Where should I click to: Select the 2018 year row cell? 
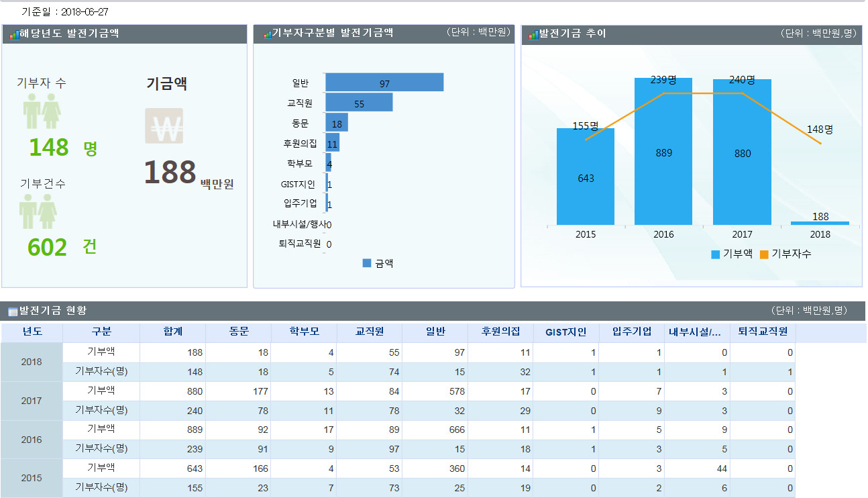click(32, 362)
